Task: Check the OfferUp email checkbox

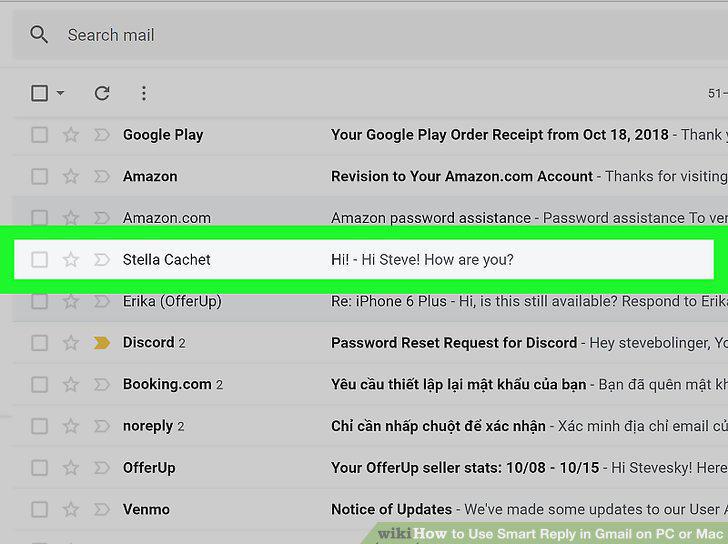Action: [x=39, y=467]
